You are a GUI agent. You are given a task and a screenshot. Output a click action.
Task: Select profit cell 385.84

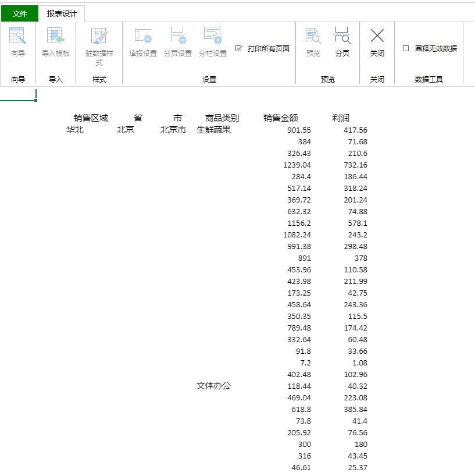[x=355, y=409]
